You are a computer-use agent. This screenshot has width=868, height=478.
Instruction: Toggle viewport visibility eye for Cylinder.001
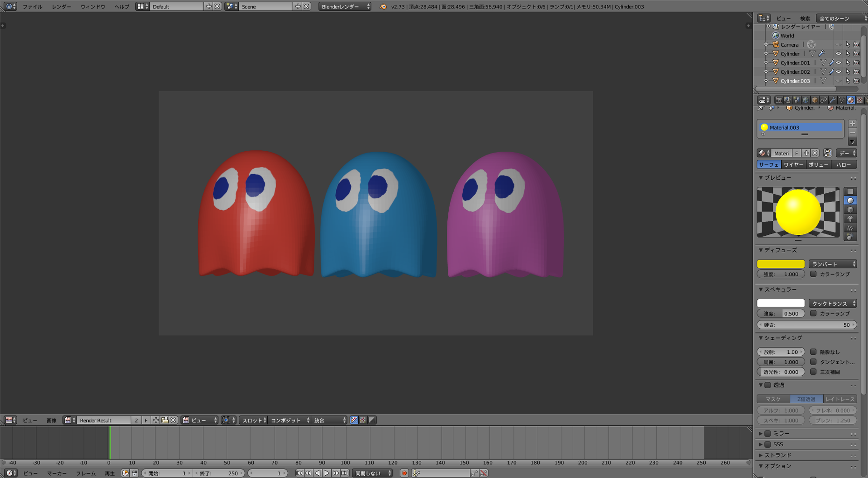[839, 63]
